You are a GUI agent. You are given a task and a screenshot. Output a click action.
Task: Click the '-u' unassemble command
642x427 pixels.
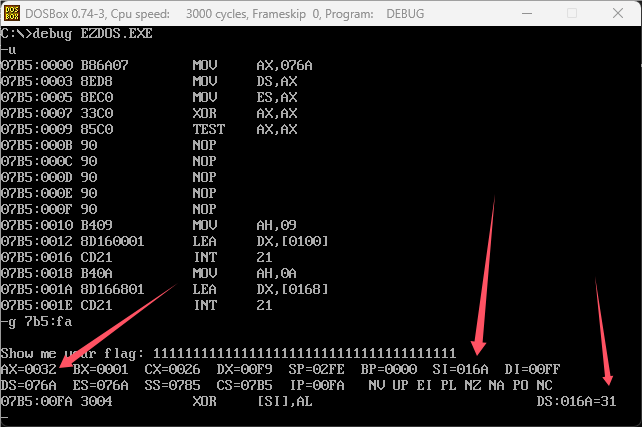coord(9,50)
